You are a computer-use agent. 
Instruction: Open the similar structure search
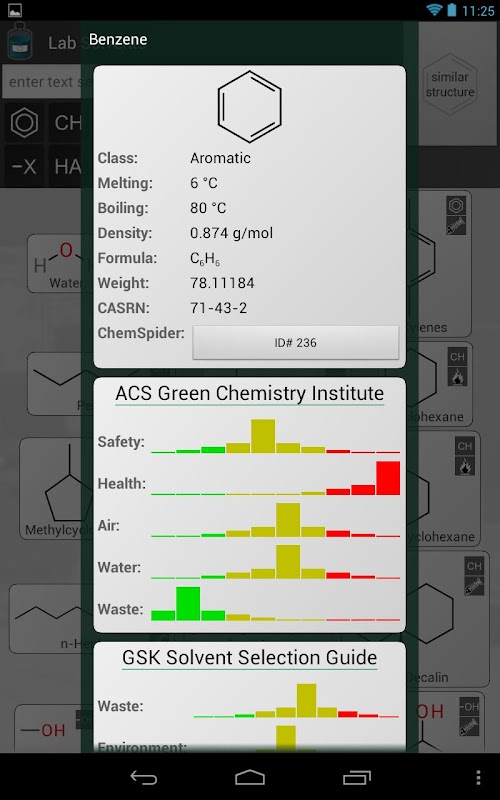[x=449, y=85]
